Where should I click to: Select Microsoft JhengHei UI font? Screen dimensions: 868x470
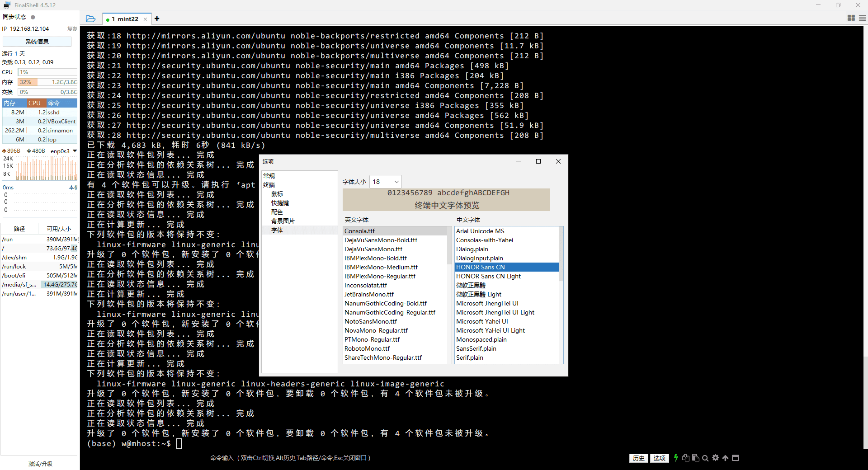[507, 303]
